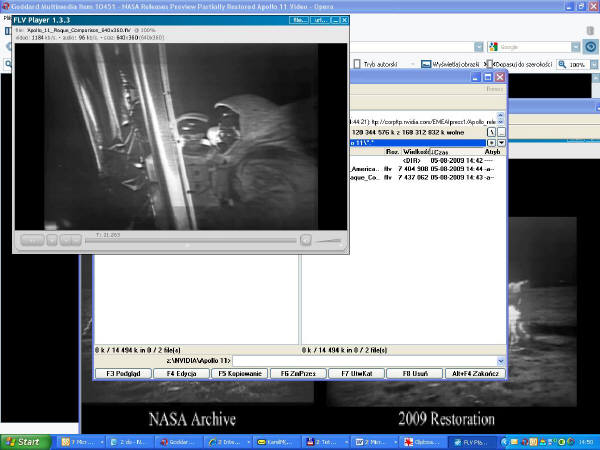Click the favorites asterisk button in file panel
600x450 pixels.
(x=491, y=143)
